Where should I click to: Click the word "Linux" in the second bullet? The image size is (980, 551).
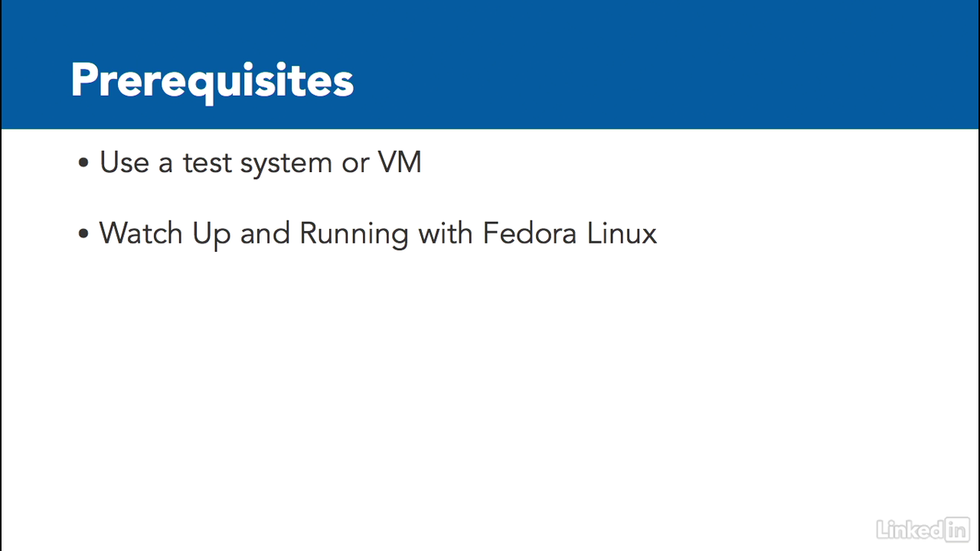pyautogui.click(x=622, y=233)
